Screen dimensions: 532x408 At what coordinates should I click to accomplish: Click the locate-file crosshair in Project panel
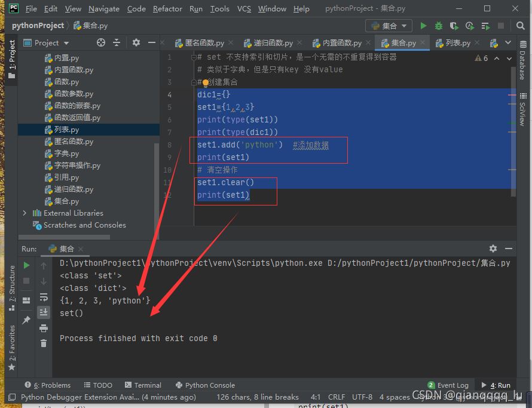point(101,43)
